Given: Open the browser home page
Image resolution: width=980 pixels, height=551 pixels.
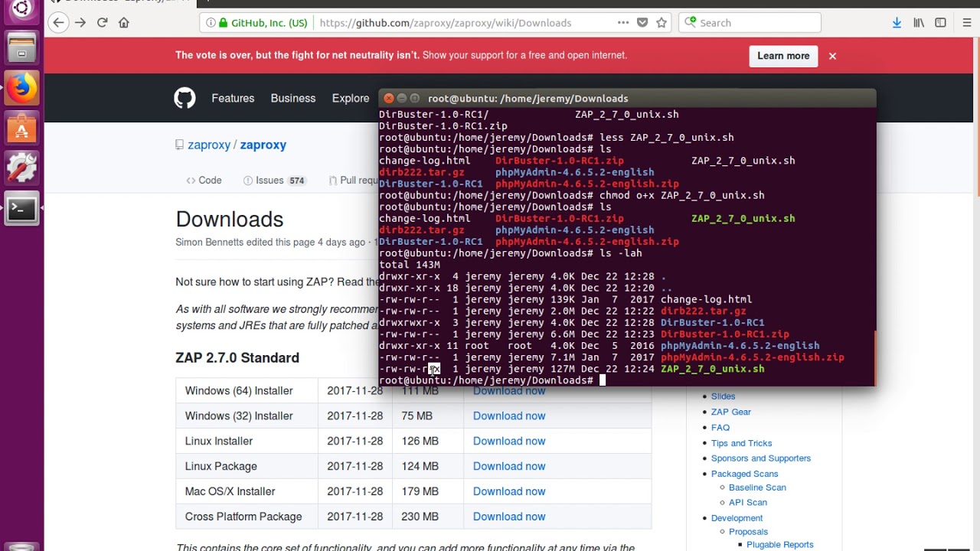Looking at the screenshot, I should [x=124, y=23].
